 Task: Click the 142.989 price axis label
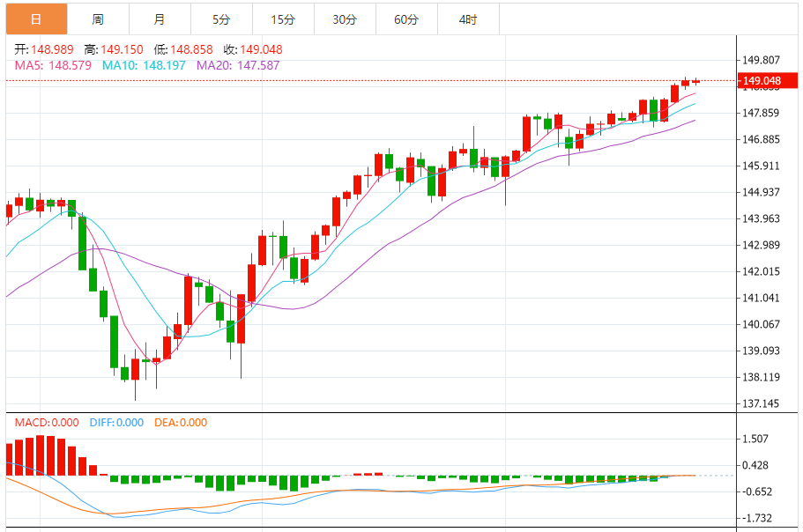pyautogui.click(x=761, y=245)
